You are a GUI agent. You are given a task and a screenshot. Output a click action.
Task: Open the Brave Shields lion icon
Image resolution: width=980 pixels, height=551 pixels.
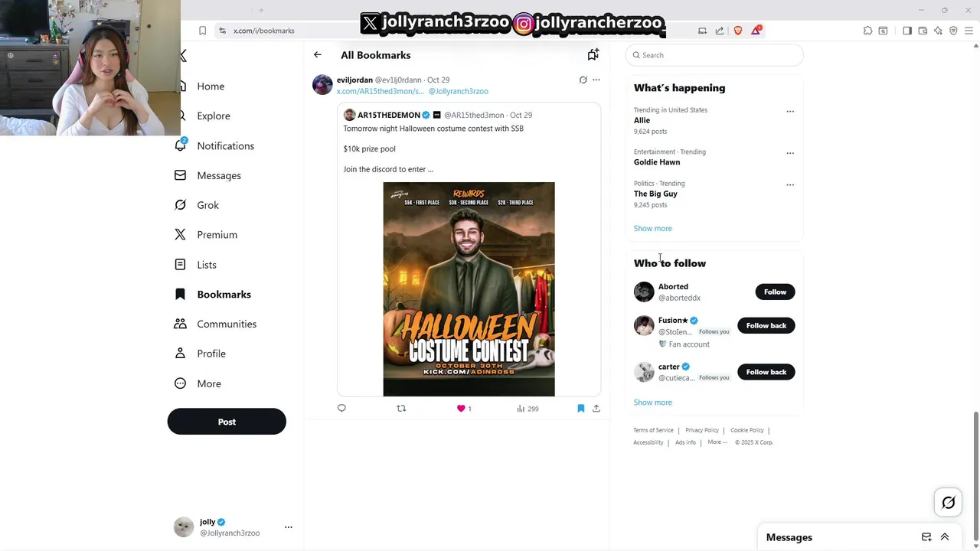click(x=738, y=31)
